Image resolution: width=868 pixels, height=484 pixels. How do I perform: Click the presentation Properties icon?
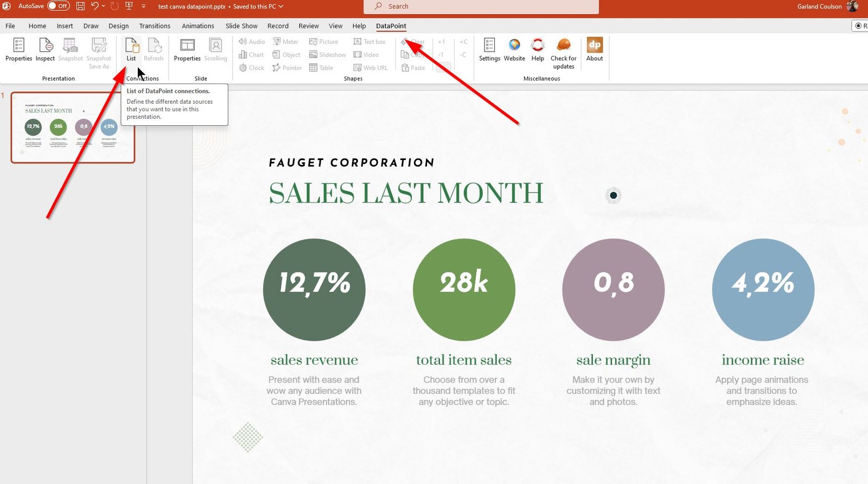pyautogui.click(x=18, y=49)
